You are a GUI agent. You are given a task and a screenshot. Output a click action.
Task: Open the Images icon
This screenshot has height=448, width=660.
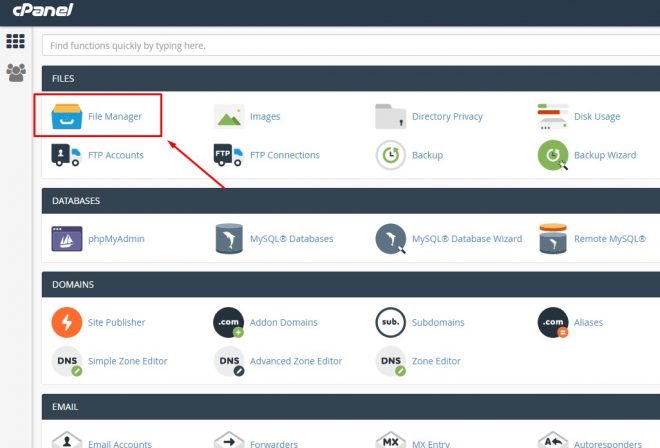[229, 116]
